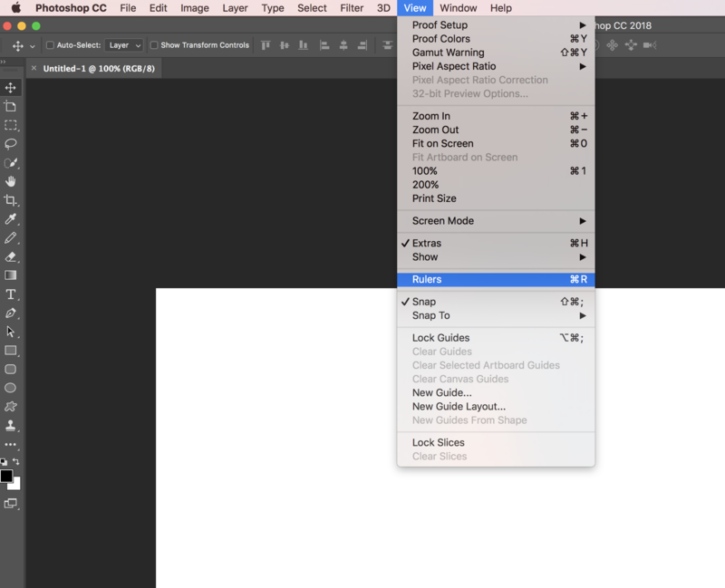The width and height of the screenshot is (725, 588).
Task: Open the Edit Toolbar three-dots button
Action: [10, 444]
